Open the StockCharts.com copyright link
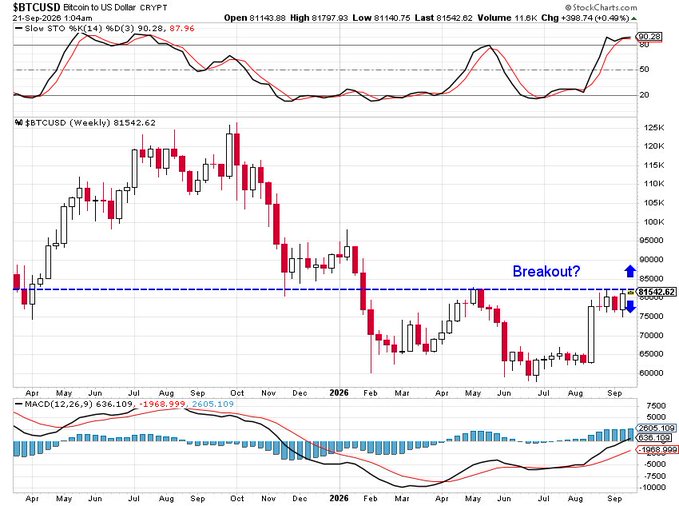The width and height of the screenshot is (679, 506). (x=601, y=7)
